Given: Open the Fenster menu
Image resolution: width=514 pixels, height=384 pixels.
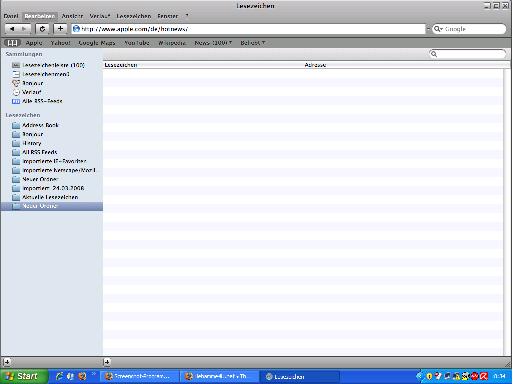Looking at the screenshot, I should coord(168,16).
